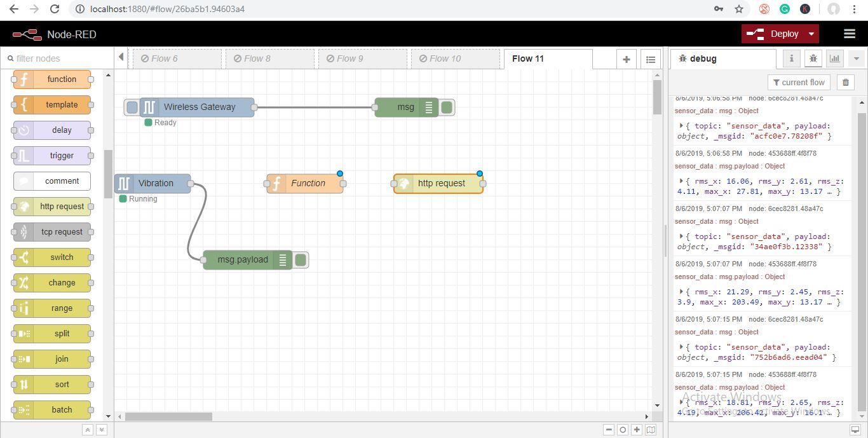Open the Deploy dropdown arrow
This screenshot has height=438, width=868.
811,34
